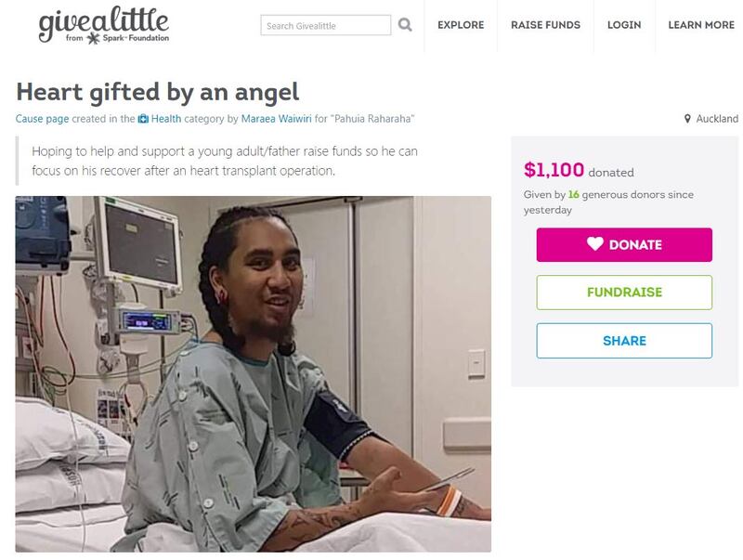Open Maraea Waiwiri's profile link

click(276, 119)
